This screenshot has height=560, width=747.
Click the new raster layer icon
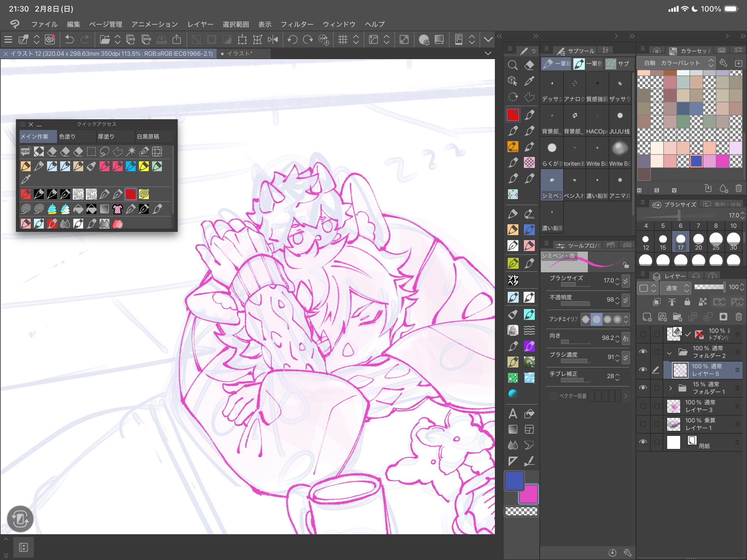pos(647,317)
